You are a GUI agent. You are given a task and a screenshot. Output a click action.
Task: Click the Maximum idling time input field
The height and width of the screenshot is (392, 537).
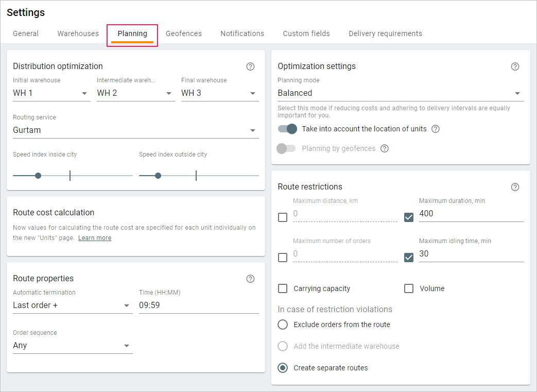pyautogui.click(x=471, y=253)
